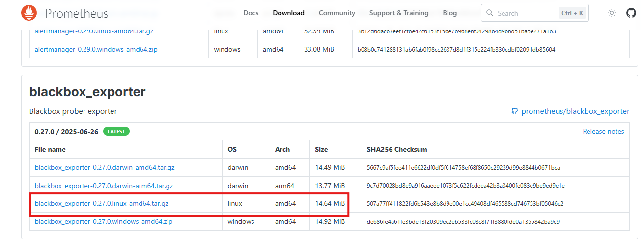Open the Community navigation item
The width and height of the screenshot is (644, 247).
tap(336, 13)
